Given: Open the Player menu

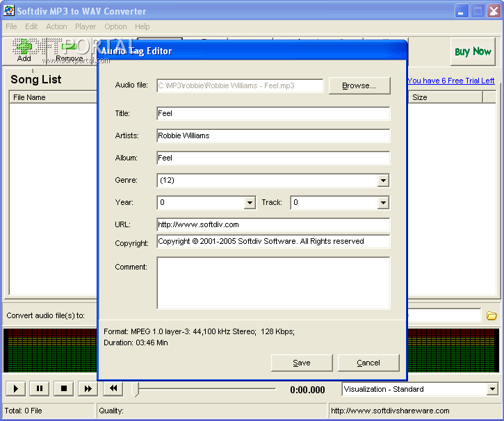Looking at the screenshot, I should [x=86, y=26].
